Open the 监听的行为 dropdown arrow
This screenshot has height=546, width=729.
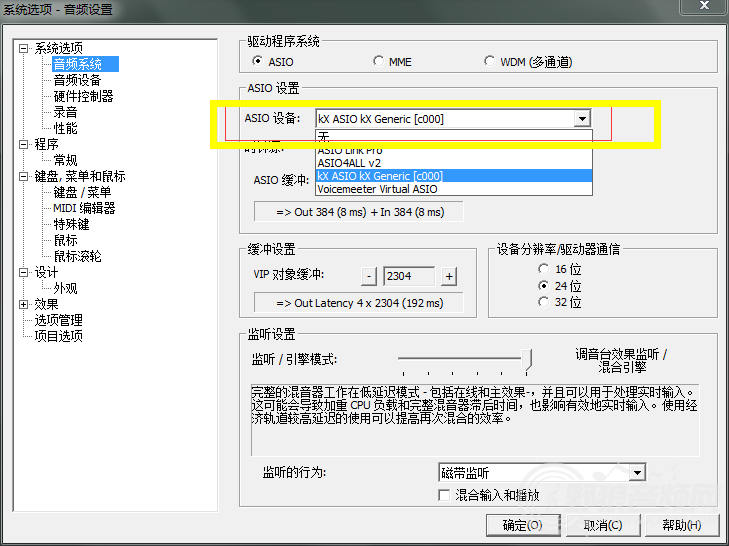[x=637, y=473]
